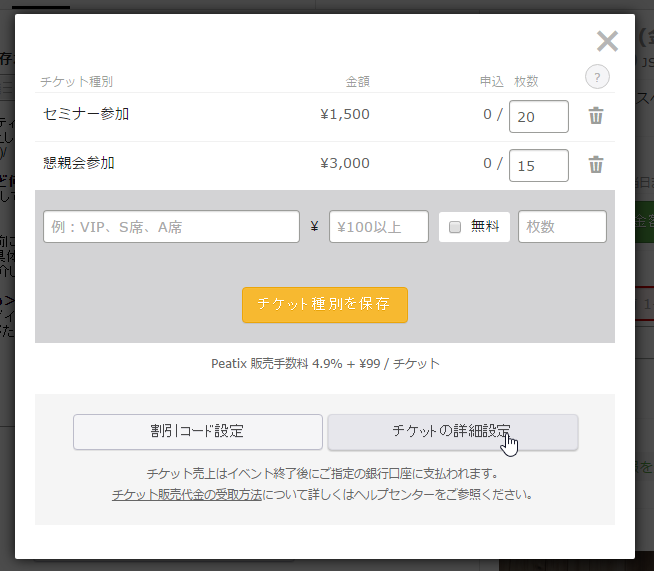Click the 無料 label text
This screenshot has height=571, width=654.
485,227
